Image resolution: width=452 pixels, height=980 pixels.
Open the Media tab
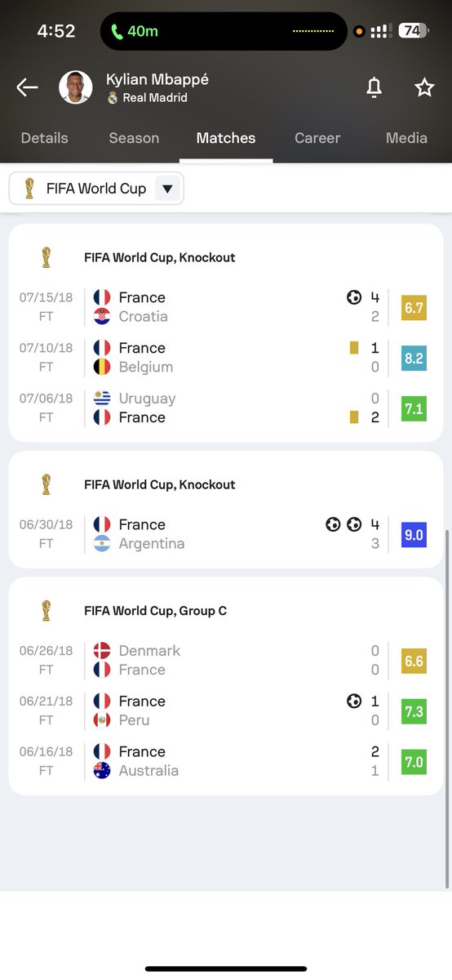pos(406,138)
